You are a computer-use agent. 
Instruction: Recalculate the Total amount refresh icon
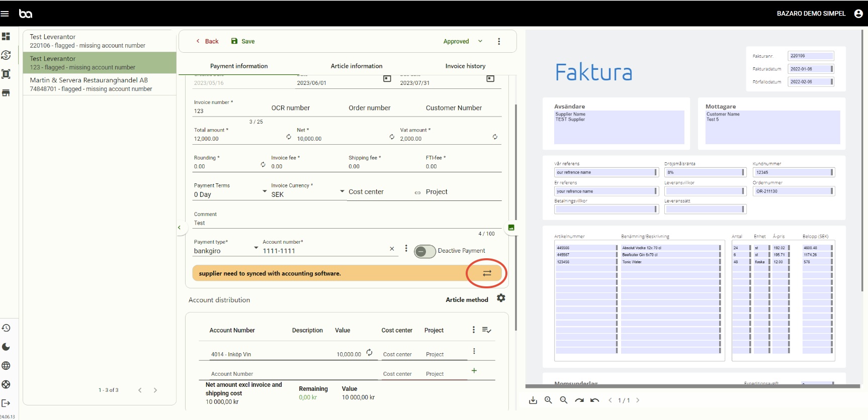(x=289, y=137)
